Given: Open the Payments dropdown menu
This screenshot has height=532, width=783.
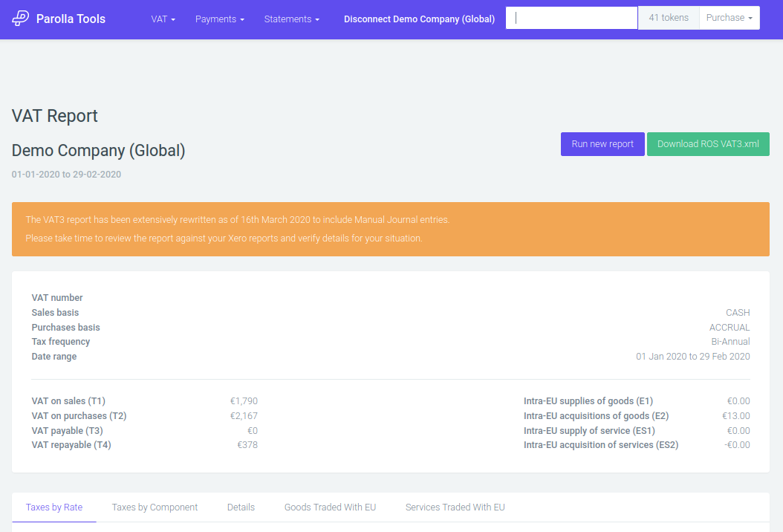Looking at the screenshot, I should click(x=219, y=19).
